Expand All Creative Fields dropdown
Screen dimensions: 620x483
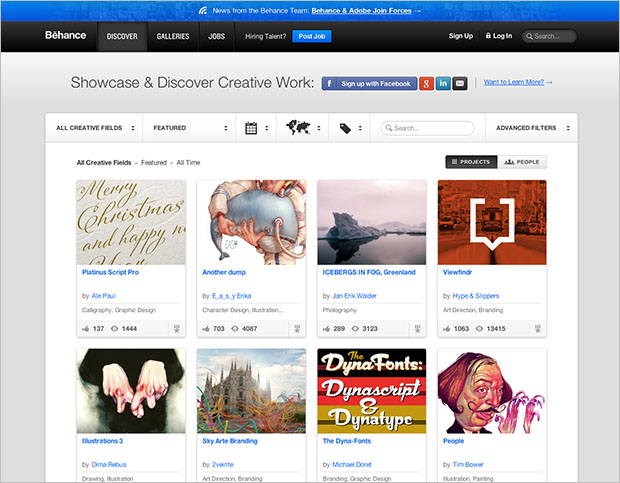[95, 128]
